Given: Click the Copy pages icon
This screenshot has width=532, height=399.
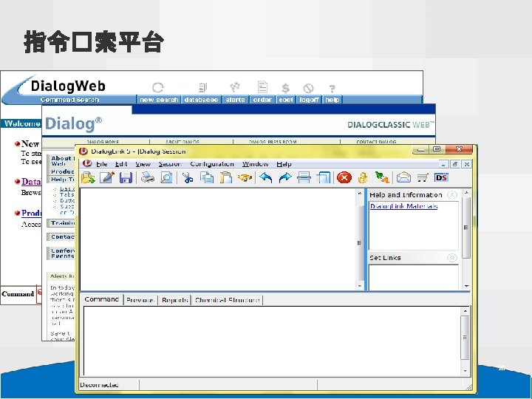Looking at the screenshot, I should 207,178.
